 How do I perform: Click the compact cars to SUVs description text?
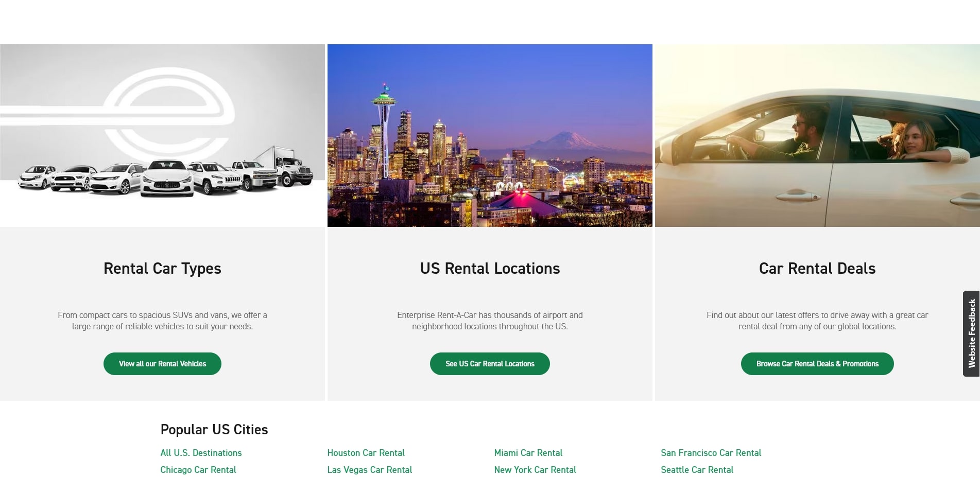pos(162,321)
